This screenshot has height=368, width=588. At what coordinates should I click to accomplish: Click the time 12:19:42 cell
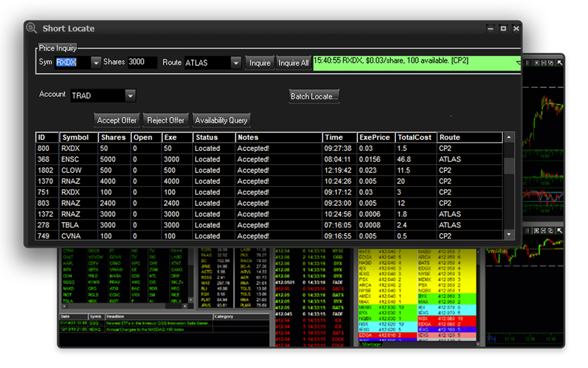click(338, 170)
